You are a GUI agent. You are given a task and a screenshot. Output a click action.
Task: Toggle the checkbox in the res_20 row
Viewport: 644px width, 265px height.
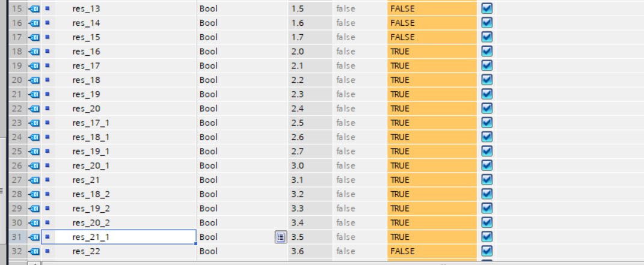tap(486, 108)
